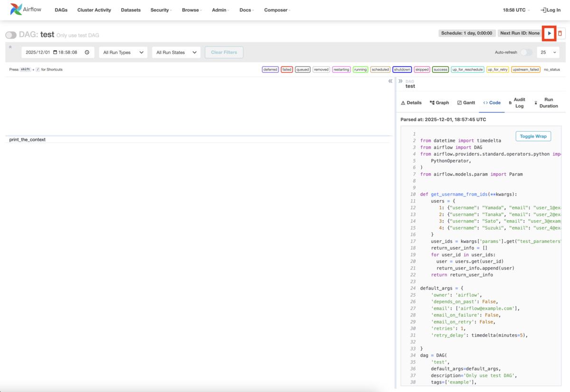The width and height of the screenshot is (570, 392).
Task: Click code line 10 get_username_from_ids definition
Action: [468, 194]
